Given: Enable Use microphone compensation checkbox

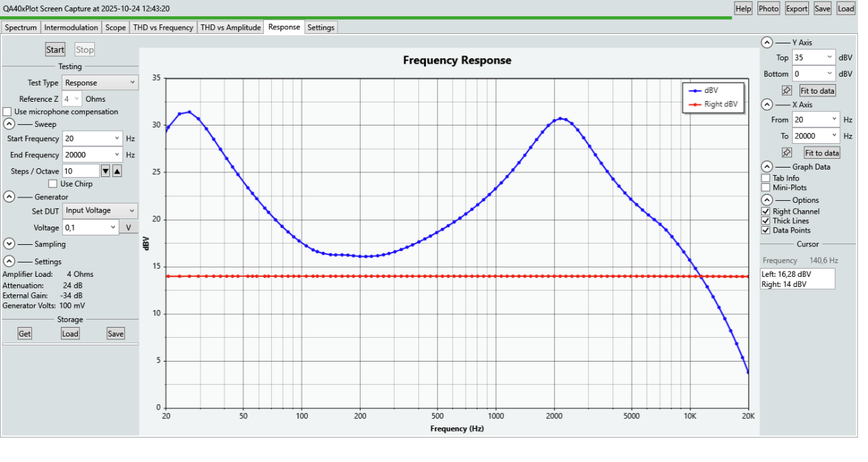Looking at the screenshot, I should tap(7, 112).
